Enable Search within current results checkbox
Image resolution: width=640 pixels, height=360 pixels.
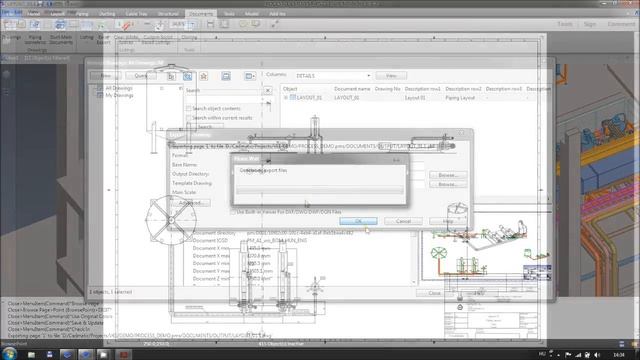pyautogui.click(x=189, y=118)
